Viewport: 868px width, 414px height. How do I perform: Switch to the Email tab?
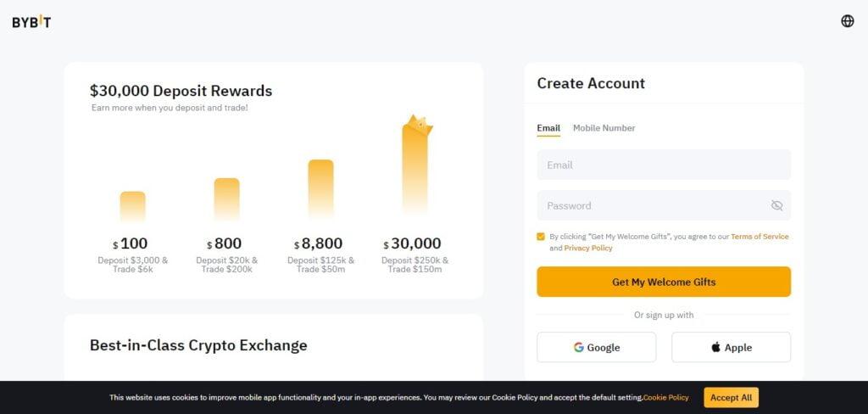click(548, 128)
